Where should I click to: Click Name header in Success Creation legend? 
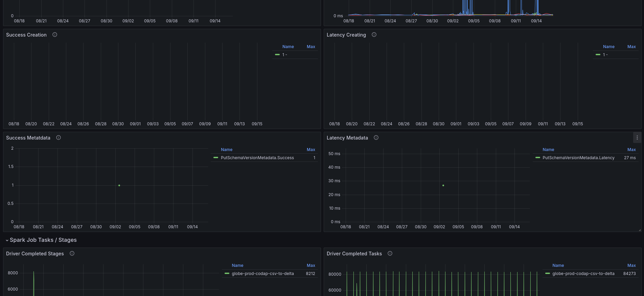(288, 47)
